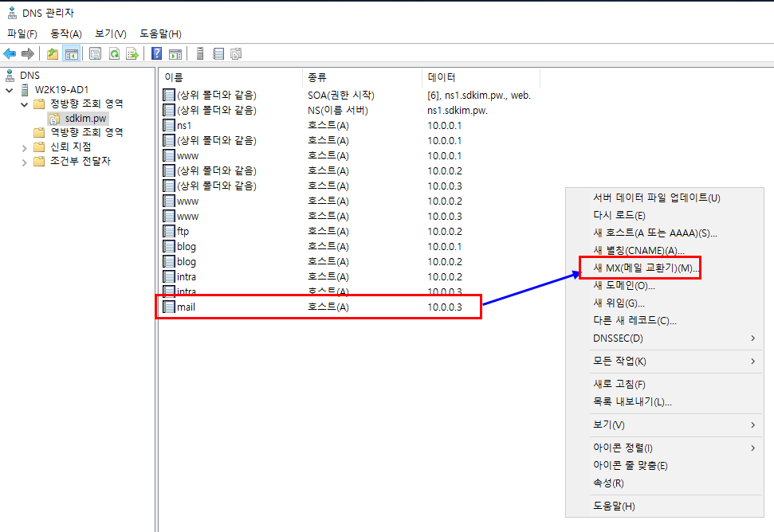Expand the 조건부 전달자 node
Screen dimensions: 774x532
(x=24, y=162)
